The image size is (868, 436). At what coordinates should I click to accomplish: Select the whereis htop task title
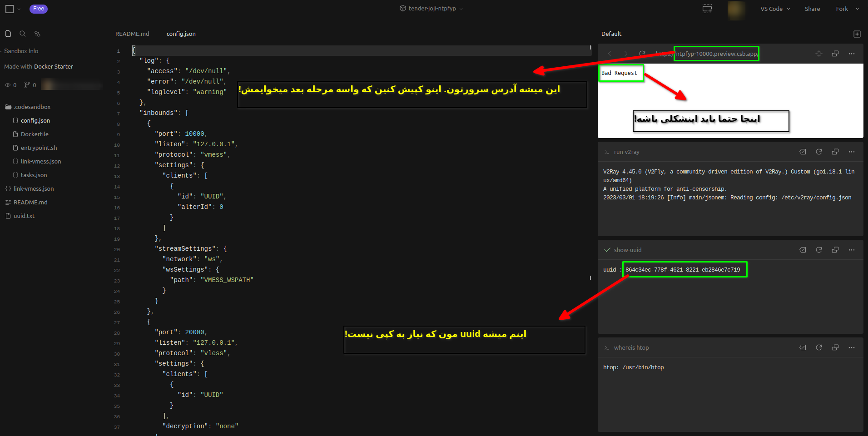coord(631,348)
